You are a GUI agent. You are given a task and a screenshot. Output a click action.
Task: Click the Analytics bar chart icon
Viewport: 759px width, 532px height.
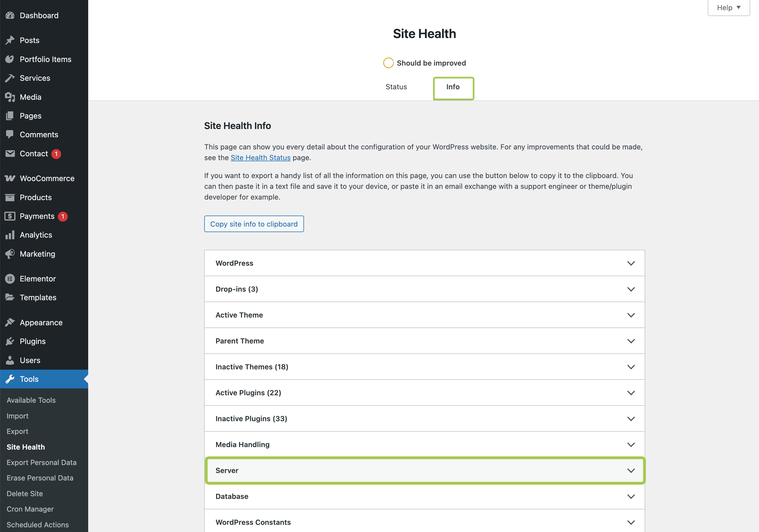click(10, 235)
